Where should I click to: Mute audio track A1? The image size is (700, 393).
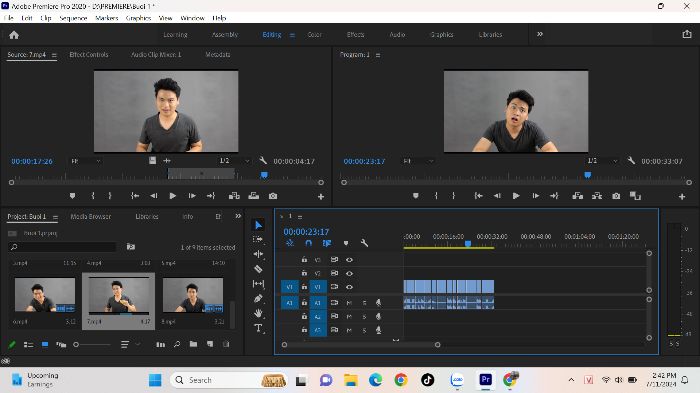point(349,303)
